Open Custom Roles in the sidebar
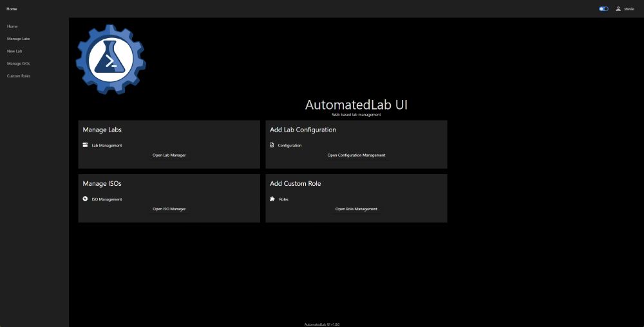The image size is (644, 327). tap(19, 75)
